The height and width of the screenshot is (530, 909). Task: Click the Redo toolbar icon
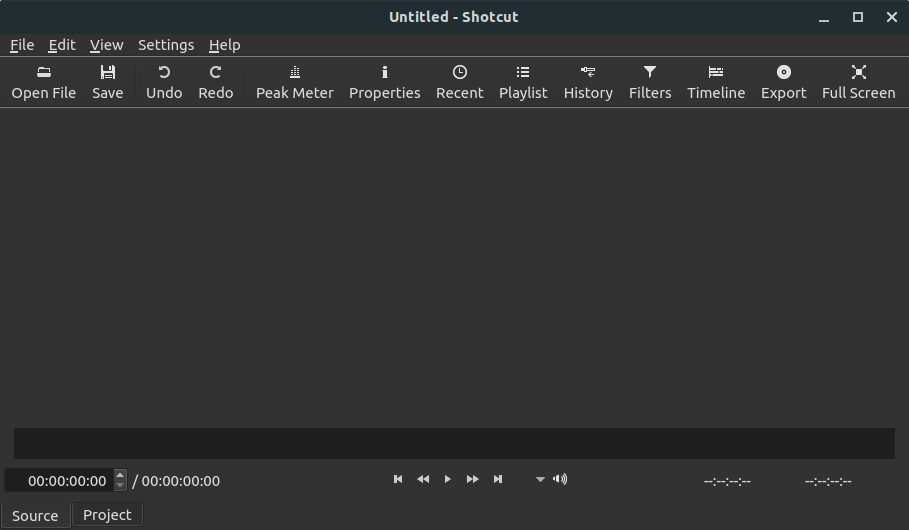click(x=215, y=81)
